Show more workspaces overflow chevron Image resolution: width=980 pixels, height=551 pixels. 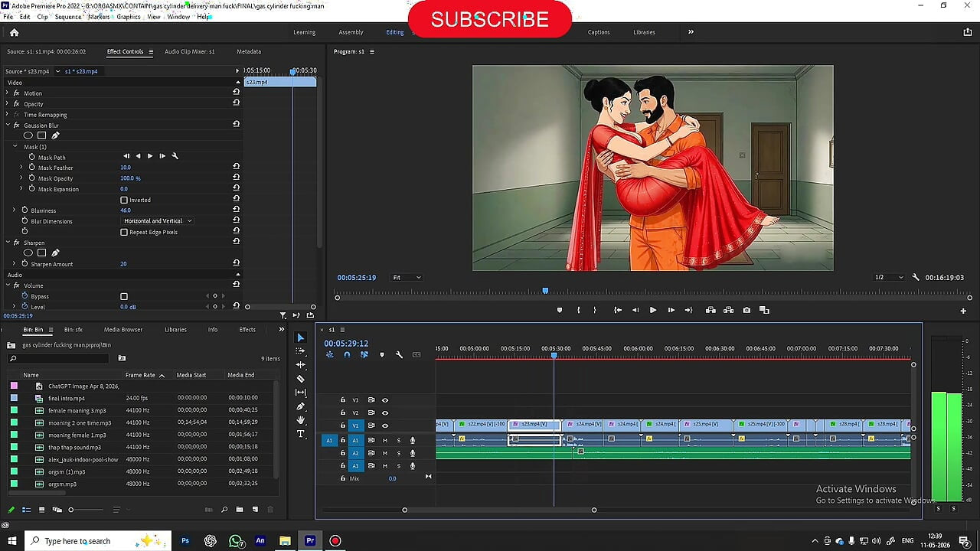point(691,32)
